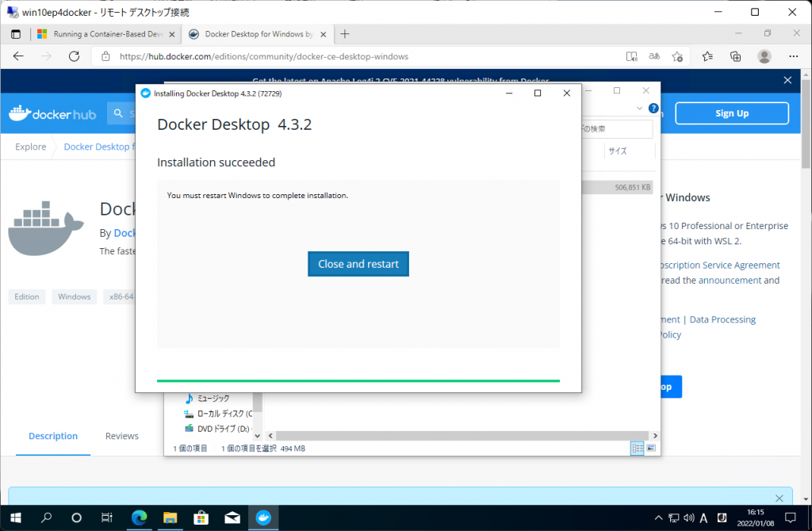Expand the Explorer ribbon chevron
The height and width of the screenshot is (531, 812).
640,108
